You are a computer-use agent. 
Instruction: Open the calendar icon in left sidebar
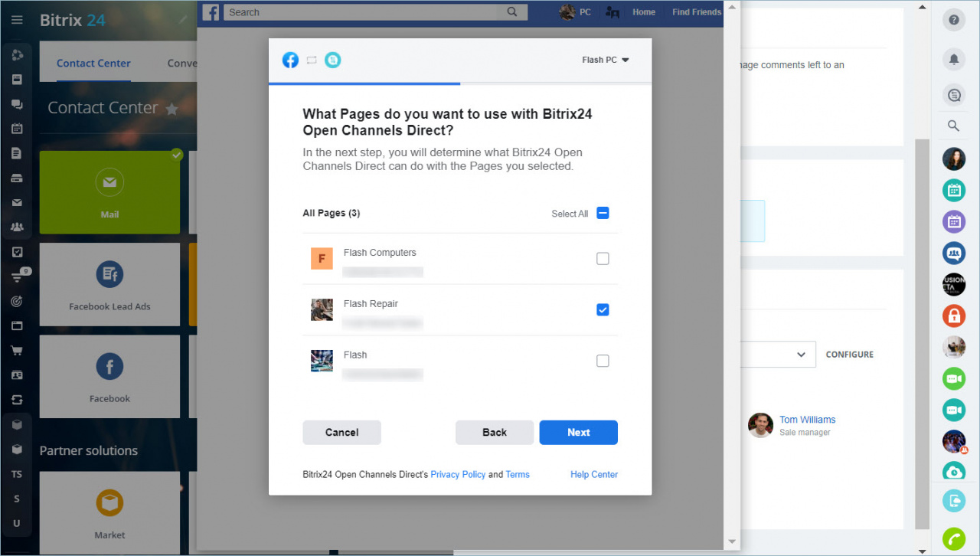point(17,129)
